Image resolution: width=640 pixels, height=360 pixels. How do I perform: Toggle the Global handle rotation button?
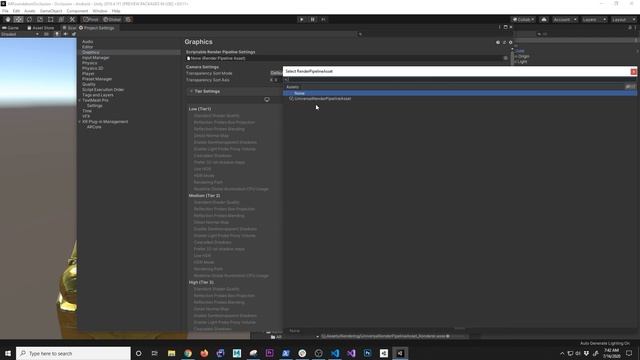[x=112, y=20]
